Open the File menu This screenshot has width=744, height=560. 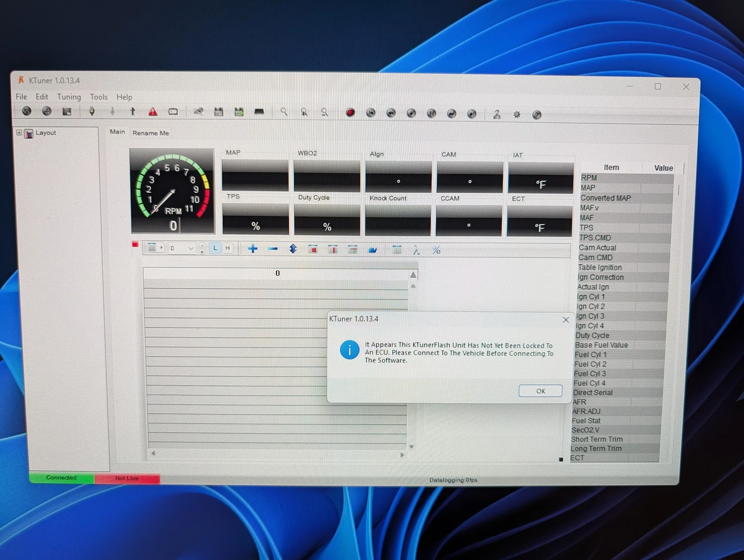(x=22, y=96)
